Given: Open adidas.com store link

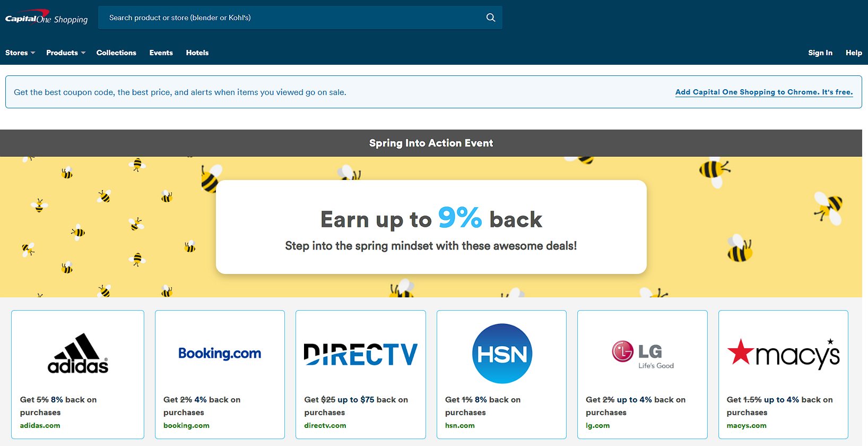Looking at the screenshot, I should 40,425.
